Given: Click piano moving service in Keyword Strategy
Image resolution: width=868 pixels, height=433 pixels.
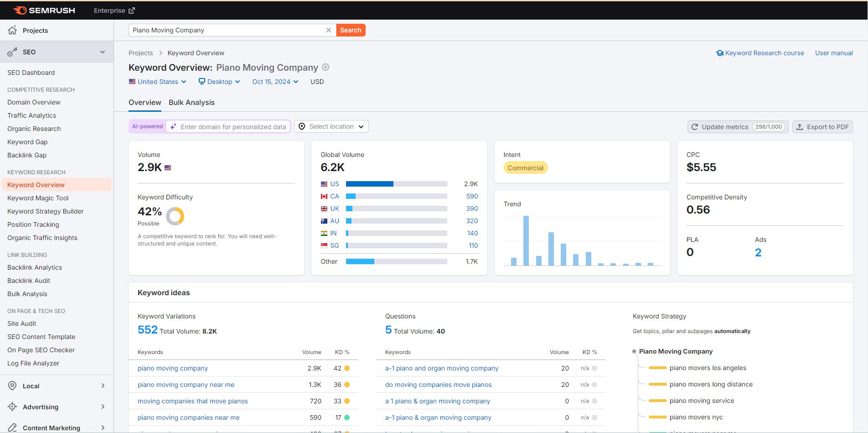Looking at the screenshot, I should coord(702,401).
